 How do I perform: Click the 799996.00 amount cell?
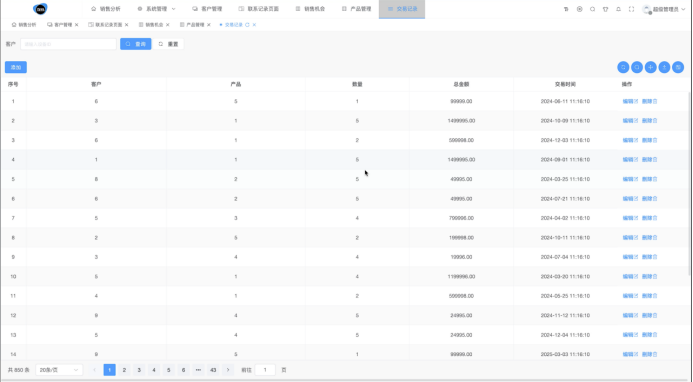[x=461, y=218]
